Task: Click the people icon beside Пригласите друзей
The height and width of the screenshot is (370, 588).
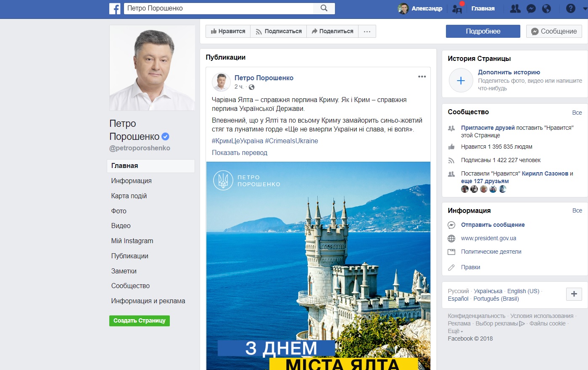Action: [451, 128]
